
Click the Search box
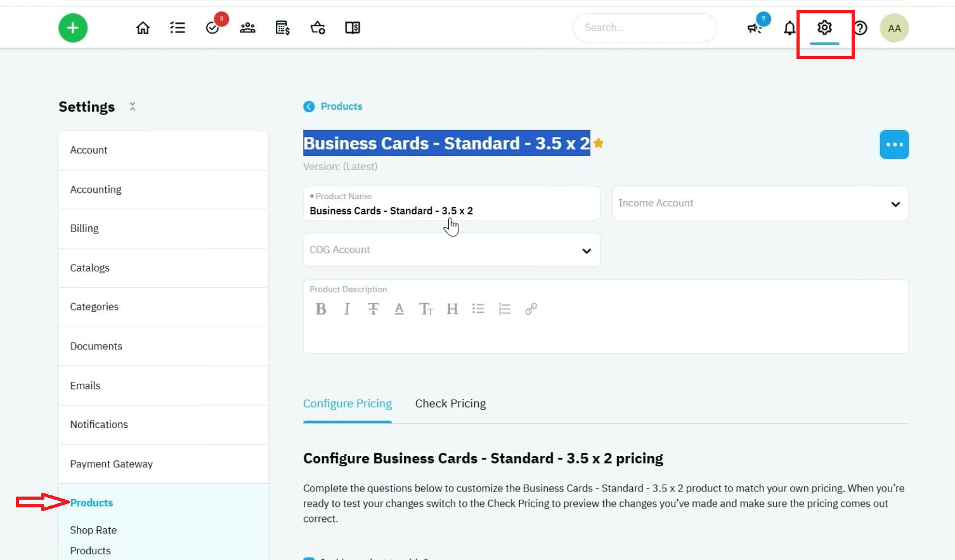pos(645,28)
